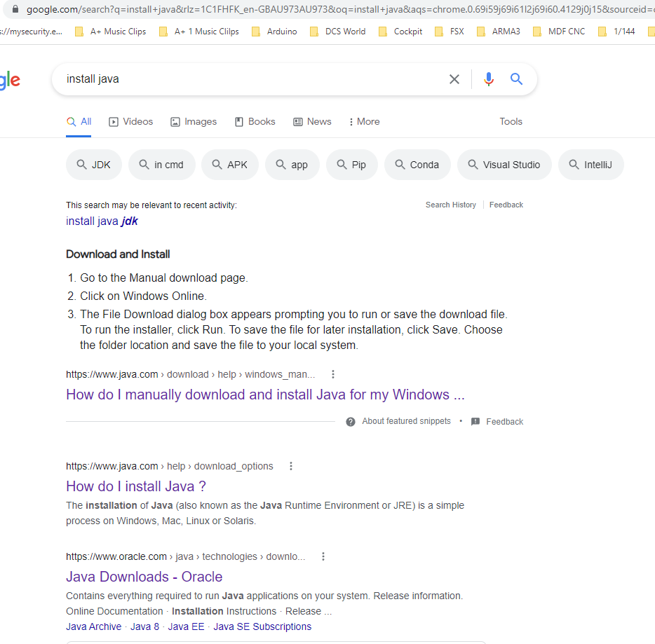Open the Java Downloads - Oracle link
655x644 pixels.
(x=144, y=577)
